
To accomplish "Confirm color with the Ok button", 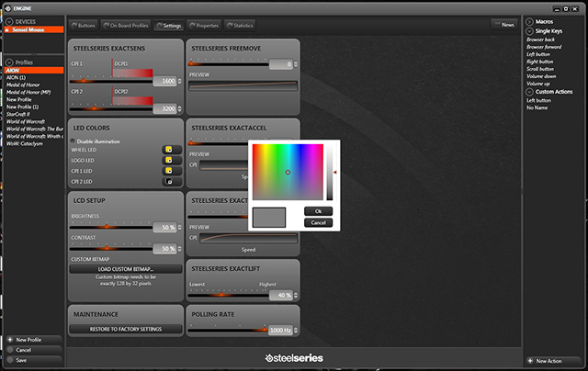I will point(318,211).
